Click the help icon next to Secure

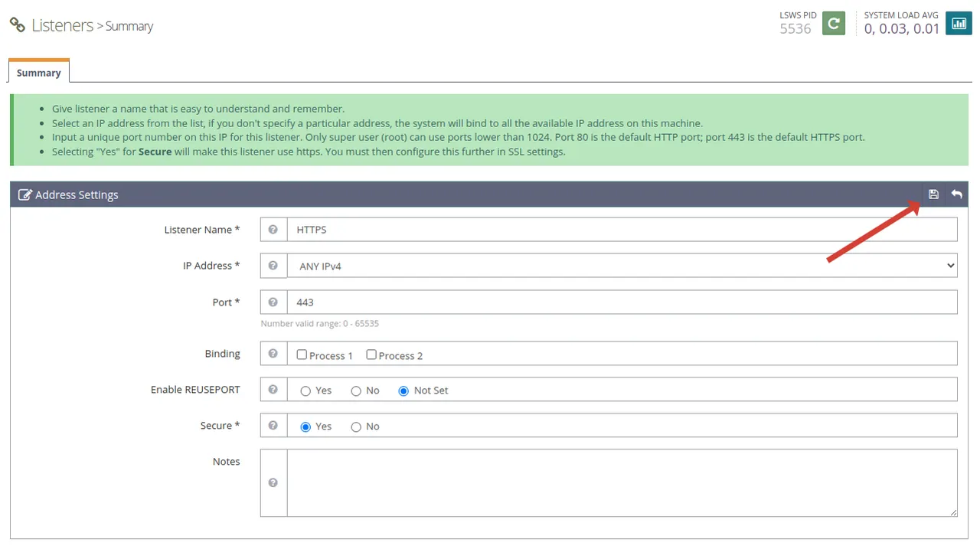[273, 426]
